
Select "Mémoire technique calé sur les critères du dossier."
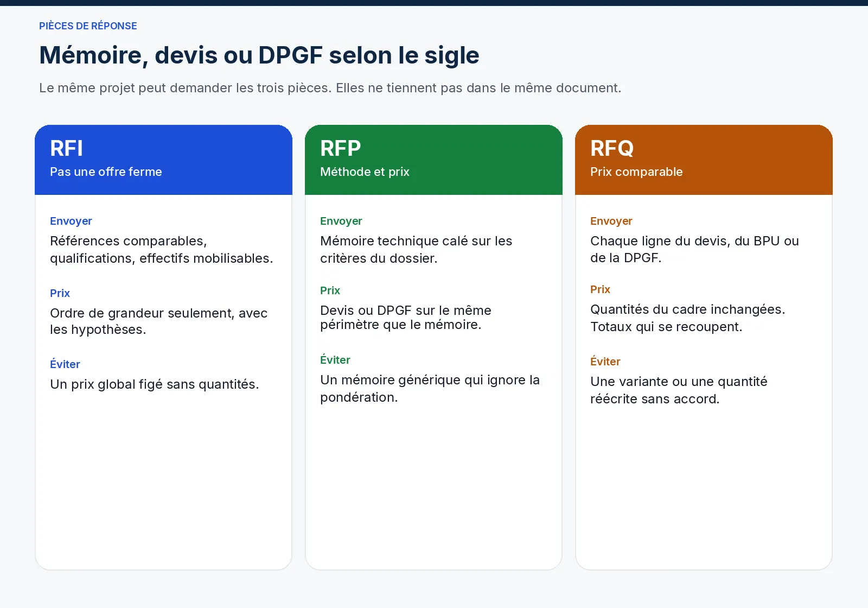coord(416,250)
